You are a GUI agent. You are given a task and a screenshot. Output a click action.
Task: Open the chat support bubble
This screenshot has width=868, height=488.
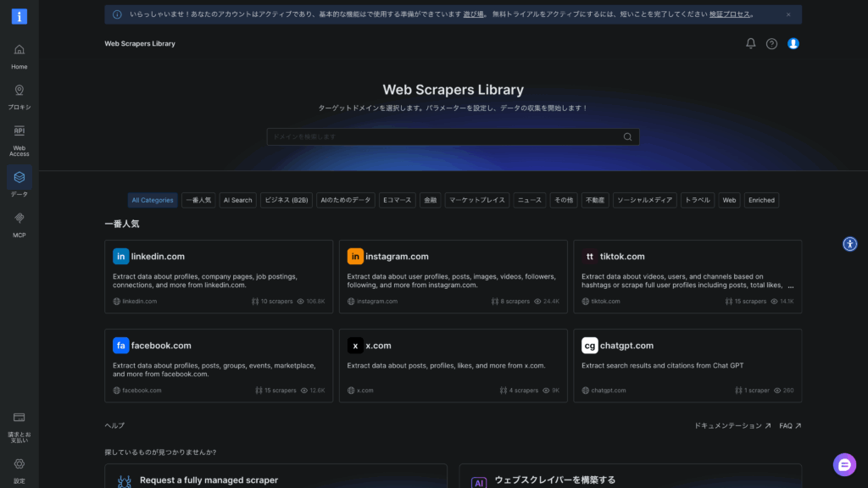click(x=844, y=464)
